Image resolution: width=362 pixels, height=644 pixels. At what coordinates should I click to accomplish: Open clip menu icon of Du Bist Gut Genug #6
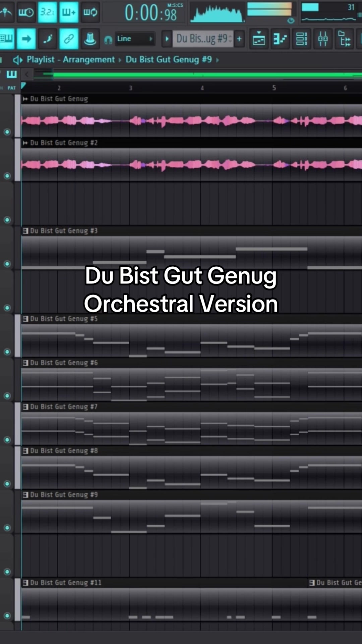point(25,363)
